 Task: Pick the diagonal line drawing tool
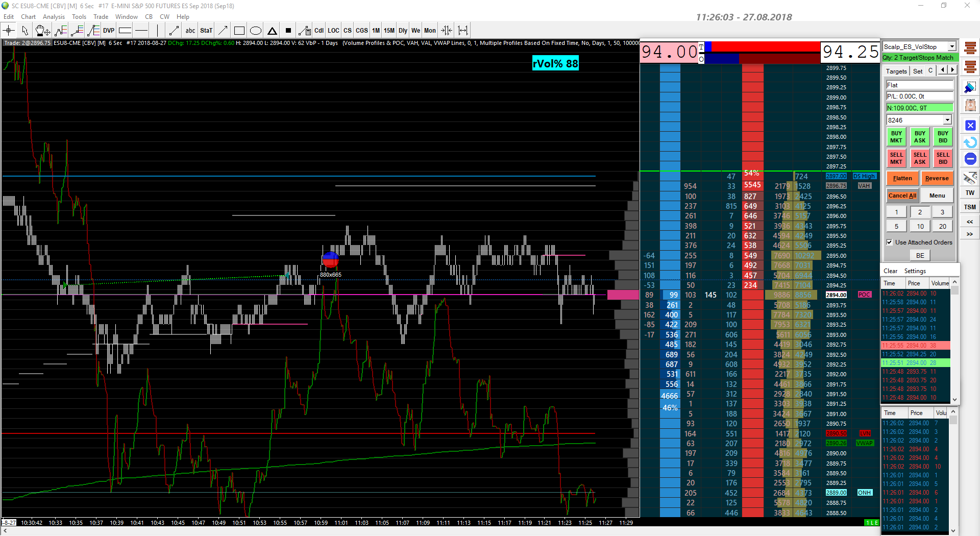pyautogui.click(x=174, y=31)
